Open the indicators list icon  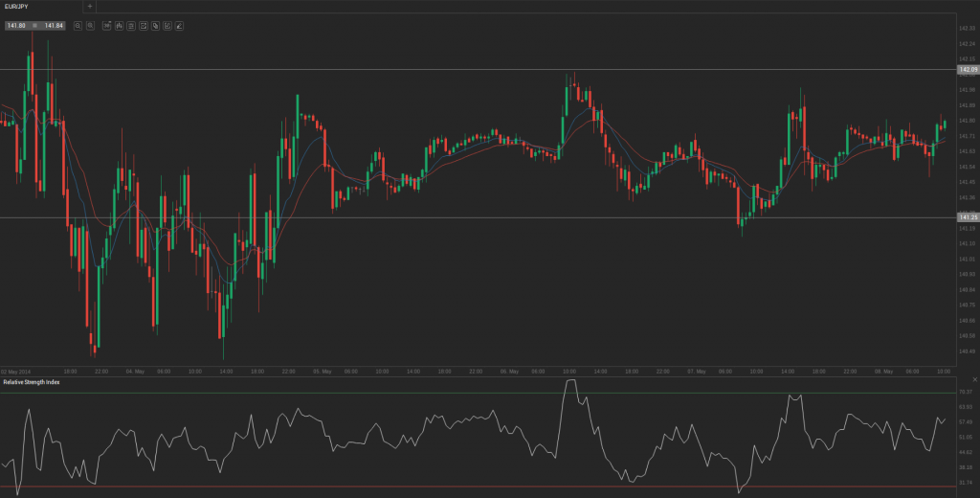click(x=130, y=26)
